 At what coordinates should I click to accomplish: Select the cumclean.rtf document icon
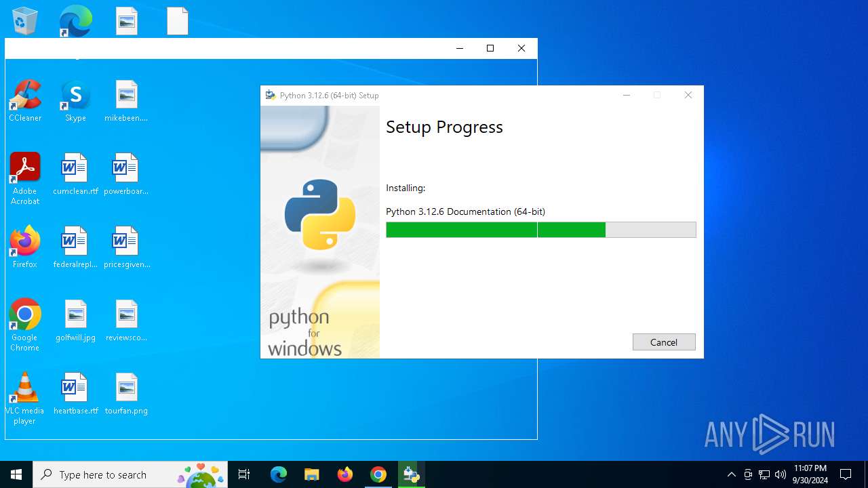click(75, 174)
